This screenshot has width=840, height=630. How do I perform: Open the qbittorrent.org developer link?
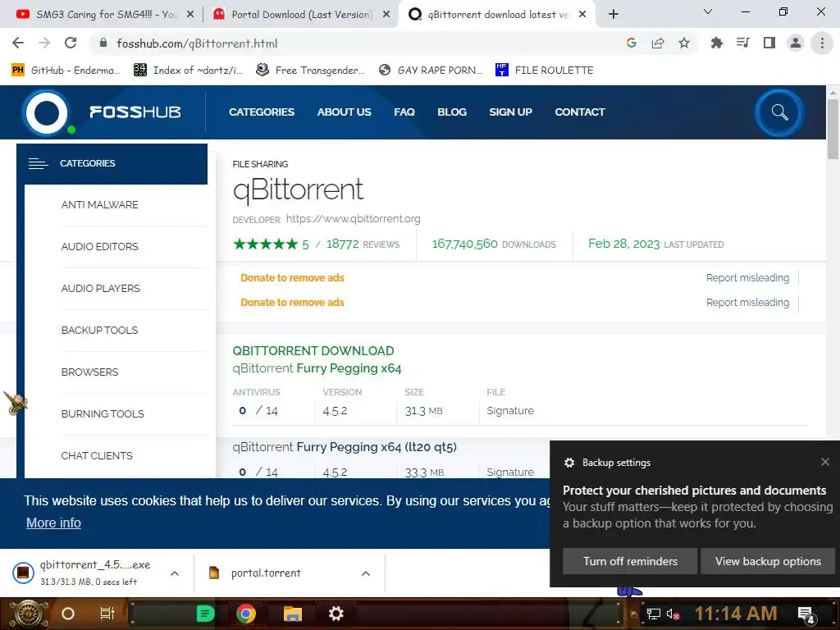point(353,218)
